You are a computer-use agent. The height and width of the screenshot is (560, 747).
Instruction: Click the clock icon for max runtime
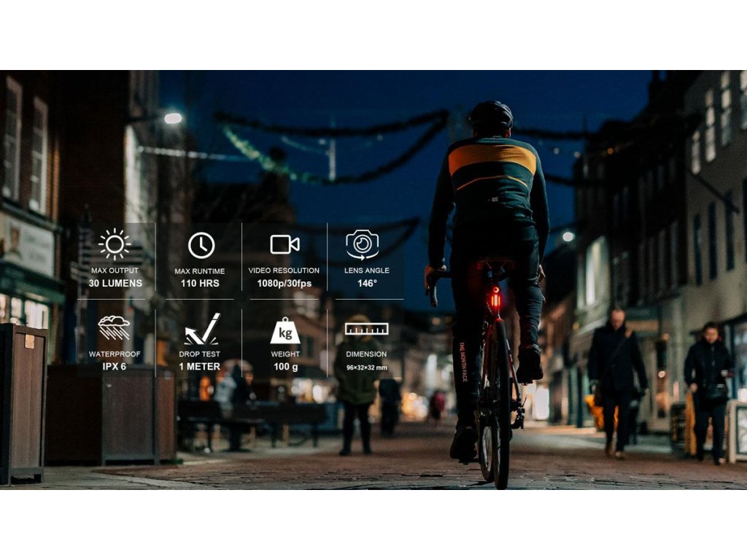point(201,246)
